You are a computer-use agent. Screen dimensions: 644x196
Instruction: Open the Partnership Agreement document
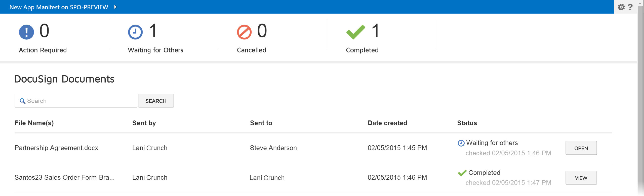(x=581, y=148)
